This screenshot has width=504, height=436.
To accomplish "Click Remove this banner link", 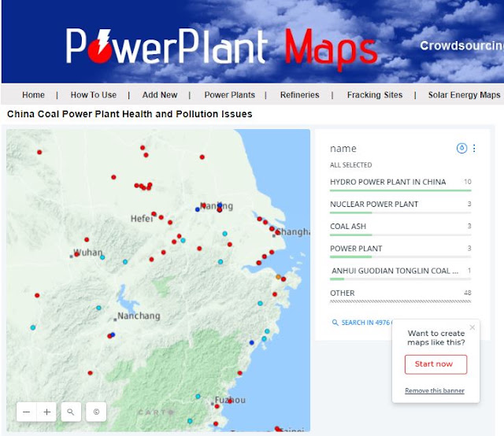I will [435, 390].
